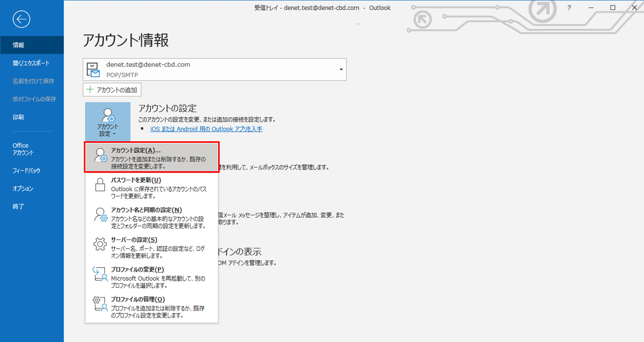Viewport: 644px width, 342px height.
Task: Open フィードバック in sidebar
Action: click(32, 170)
